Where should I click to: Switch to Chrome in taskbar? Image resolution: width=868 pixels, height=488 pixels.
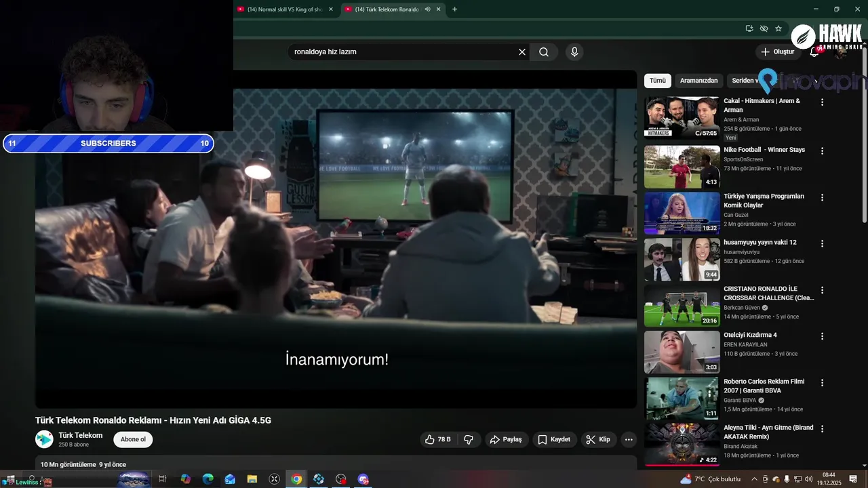(x=296, y=479)
